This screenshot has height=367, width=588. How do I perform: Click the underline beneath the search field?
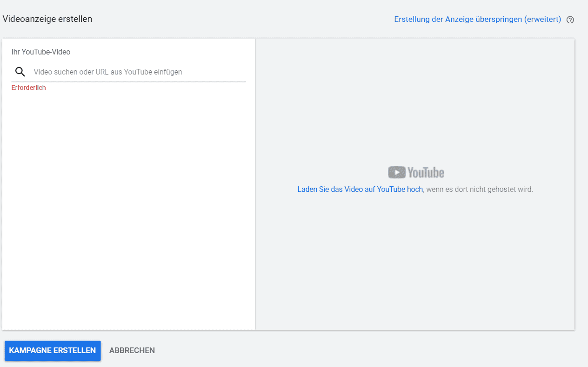[128, 82]
